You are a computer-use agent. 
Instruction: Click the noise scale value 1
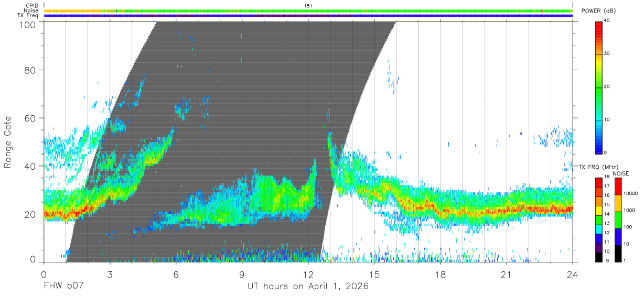point(624,260)
